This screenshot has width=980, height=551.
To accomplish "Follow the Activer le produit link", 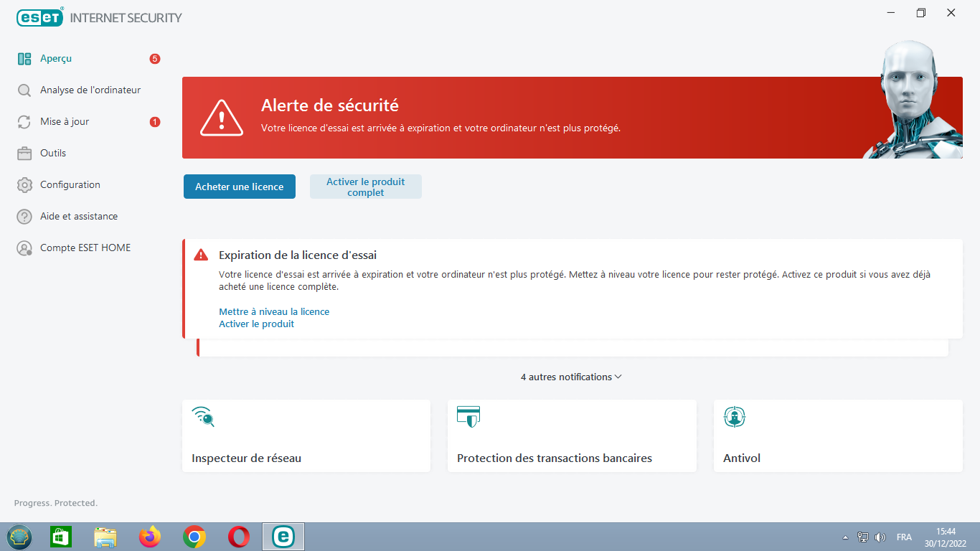I will tap(257, 324).
